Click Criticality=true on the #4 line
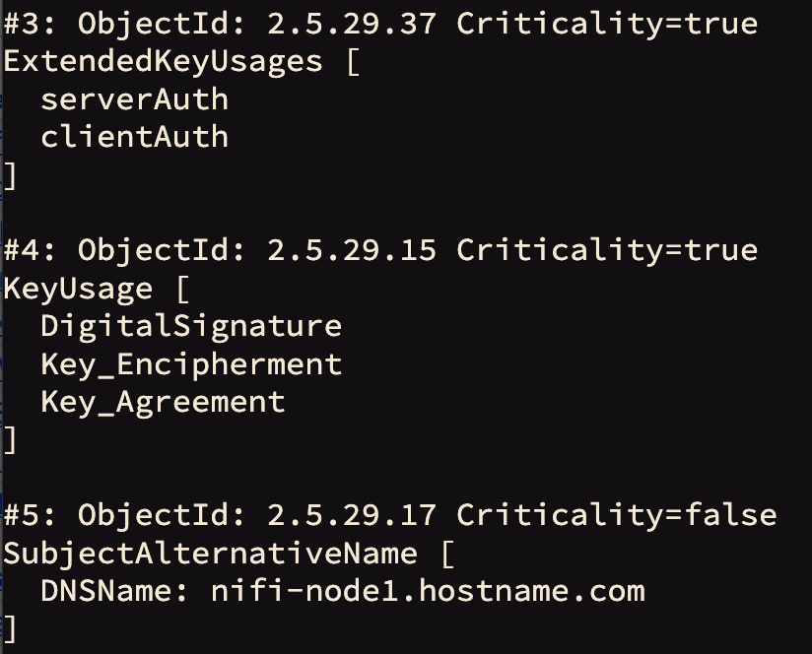Image resolution: width=812 pixels, height=654 pixels. tap(607, 250)
